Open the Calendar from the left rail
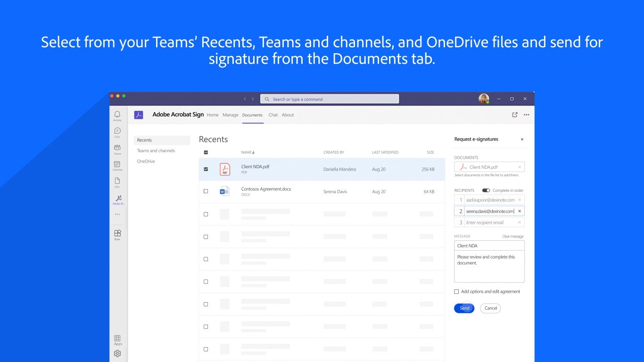Viewport: 644px width, 362px height. (x=117, y=166)
